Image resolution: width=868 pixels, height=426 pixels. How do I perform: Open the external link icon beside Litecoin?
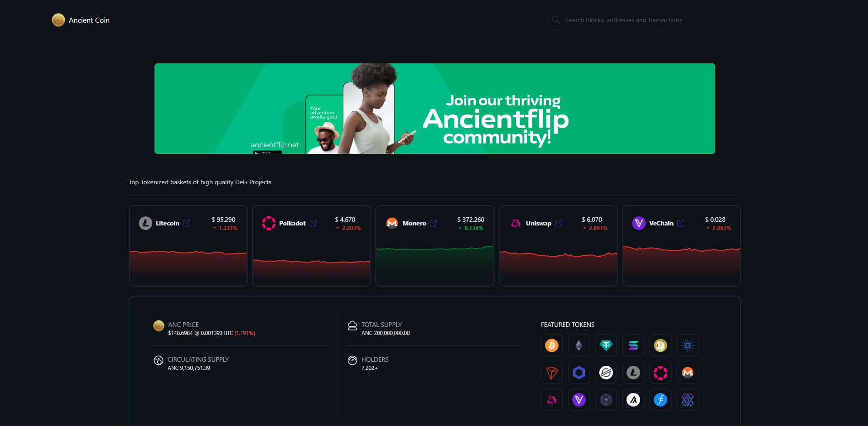click(x=186, y=223)
